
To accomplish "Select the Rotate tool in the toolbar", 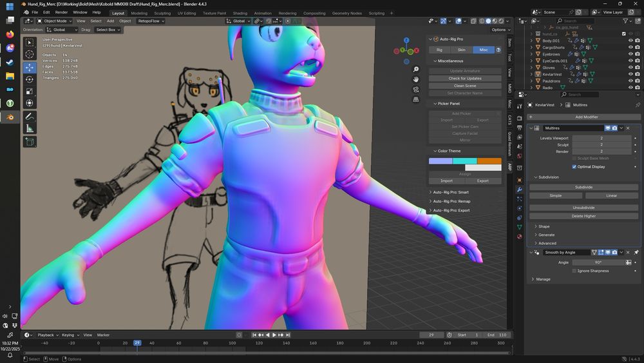I will click(30, 79).
